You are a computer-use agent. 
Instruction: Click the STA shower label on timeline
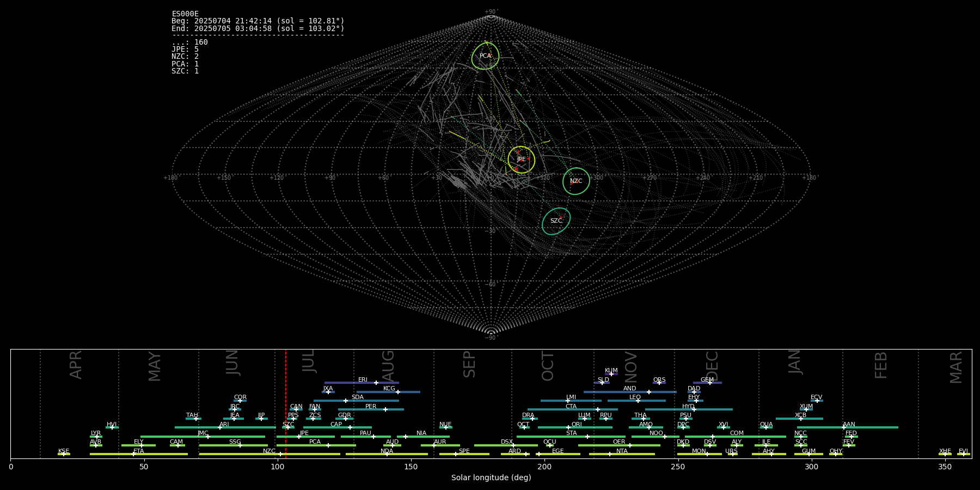tap(572, 433)
